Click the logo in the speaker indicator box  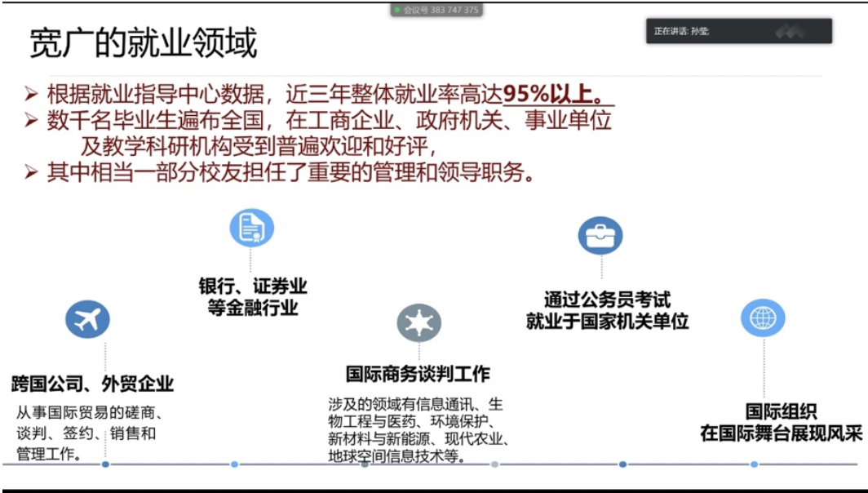click(x=789, y=32)
